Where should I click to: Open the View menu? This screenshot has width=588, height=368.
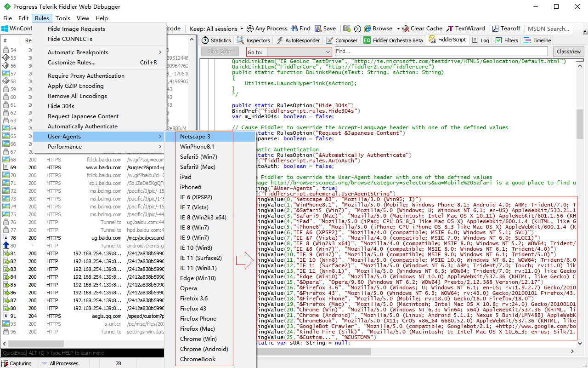(x=83, y=18)
